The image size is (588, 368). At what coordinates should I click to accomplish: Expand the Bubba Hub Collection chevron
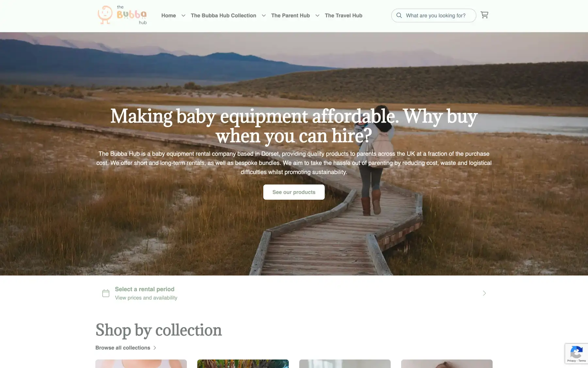pos(264,15)
